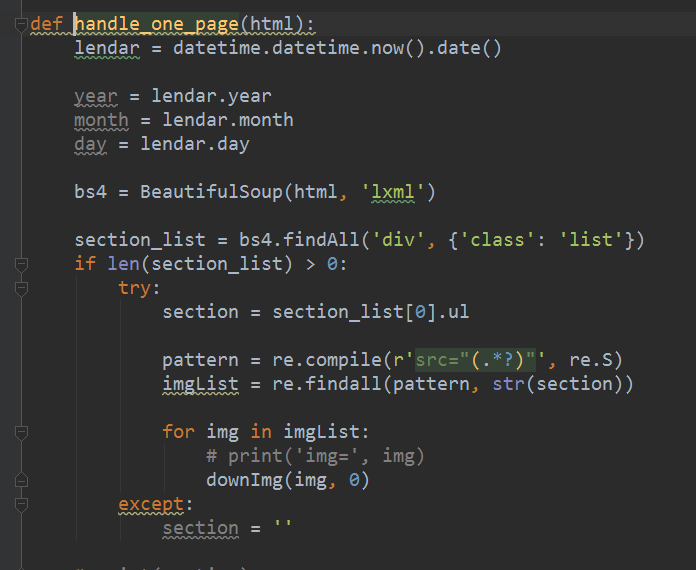Collapse the 'if len(section_list)' block fold marker
This screenshot has width=696, height=570.
coord(21,265)
